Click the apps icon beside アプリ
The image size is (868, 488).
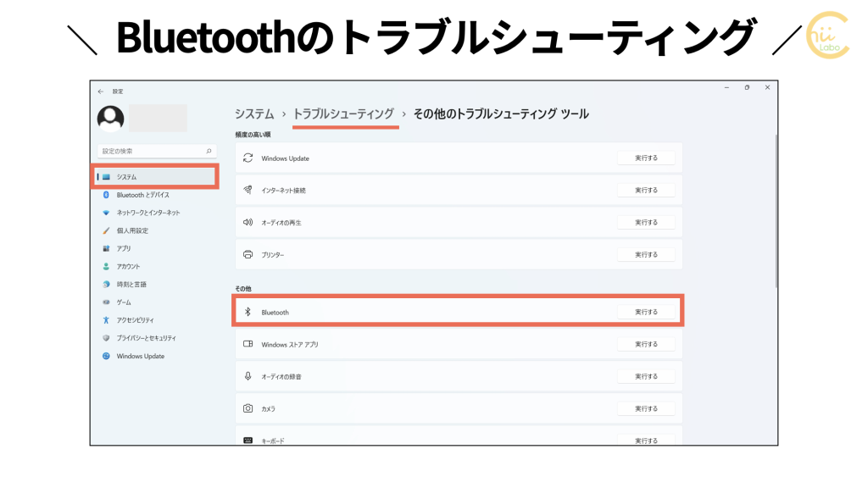pyautogui.click(x=106, y=248)
